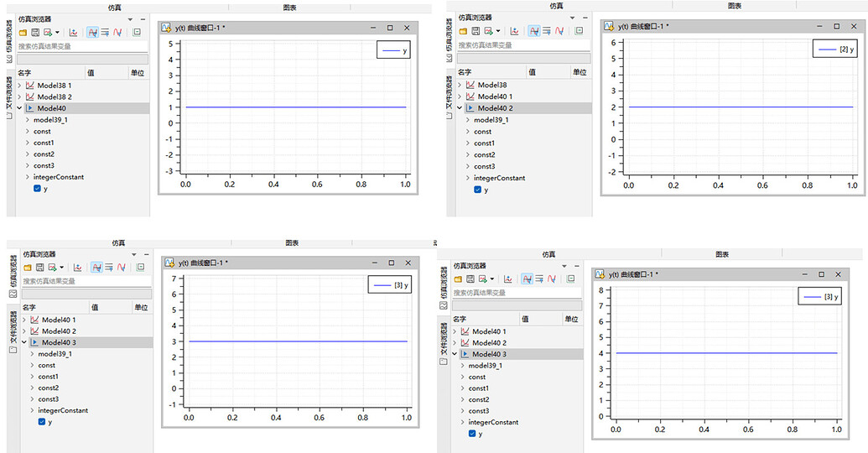This screenshot has width=868, height=453.
Task: Expand integerConstant beside the y=2 plot
Action: [468, 178]
